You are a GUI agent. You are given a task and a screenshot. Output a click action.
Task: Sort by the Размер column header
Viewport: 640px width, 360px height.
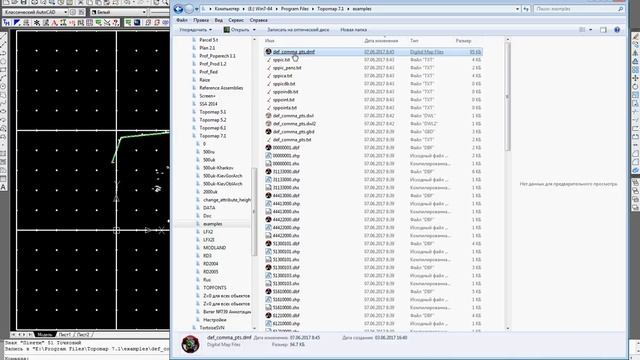463,41
